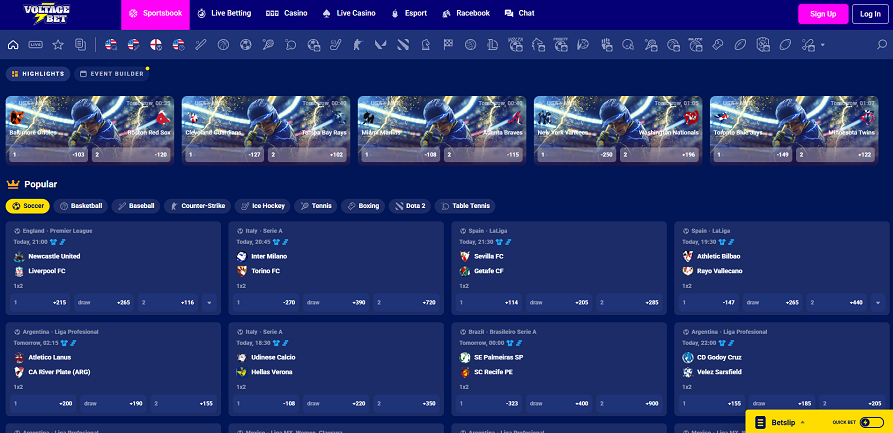Open the Live Betting tab
Viewport: 893px width, 433px height.
click(x=224, y=13)
